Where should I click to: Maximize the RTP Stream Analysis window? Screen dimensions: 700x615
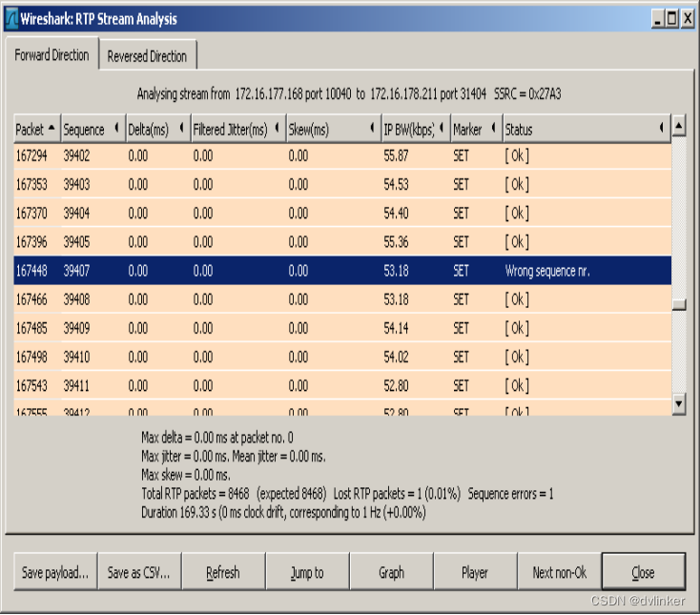(x=672, y=19)
